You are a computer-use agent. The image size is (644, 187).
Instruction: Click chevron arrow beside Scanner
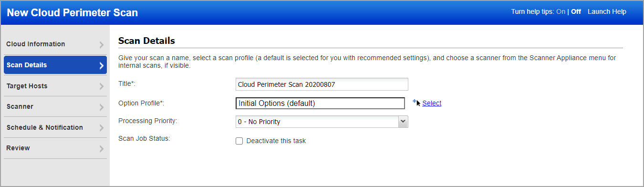tap(101, 107)
